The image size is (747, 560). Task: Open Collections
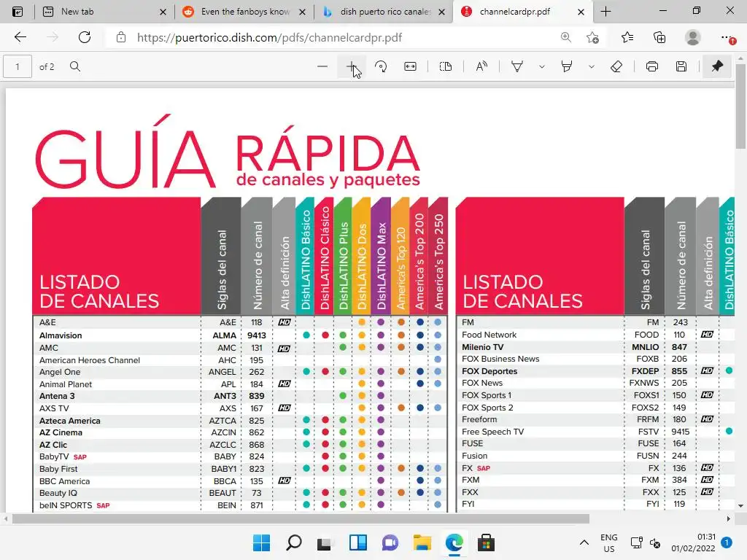(x=659, y=38)
